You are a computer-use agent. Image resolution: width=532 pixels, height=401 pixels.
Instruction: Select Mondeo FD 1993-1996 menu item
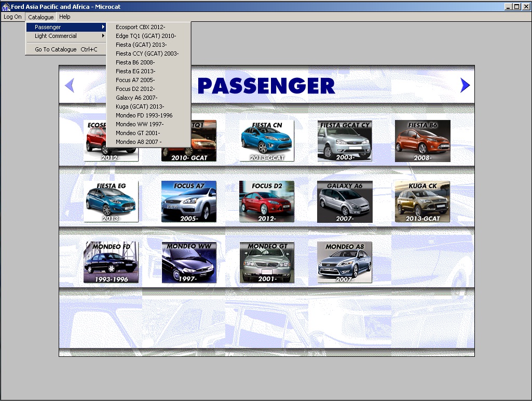[148, 115]
